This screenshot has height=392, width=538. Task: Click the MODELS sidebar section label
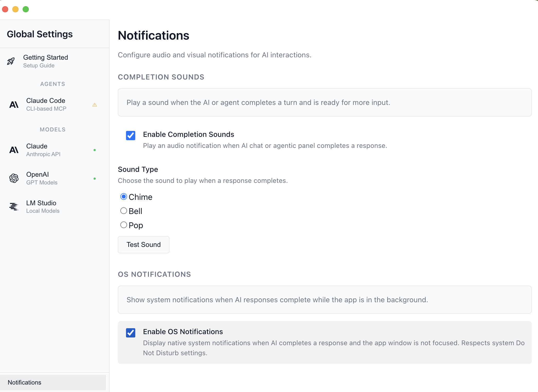coord(53,129)
